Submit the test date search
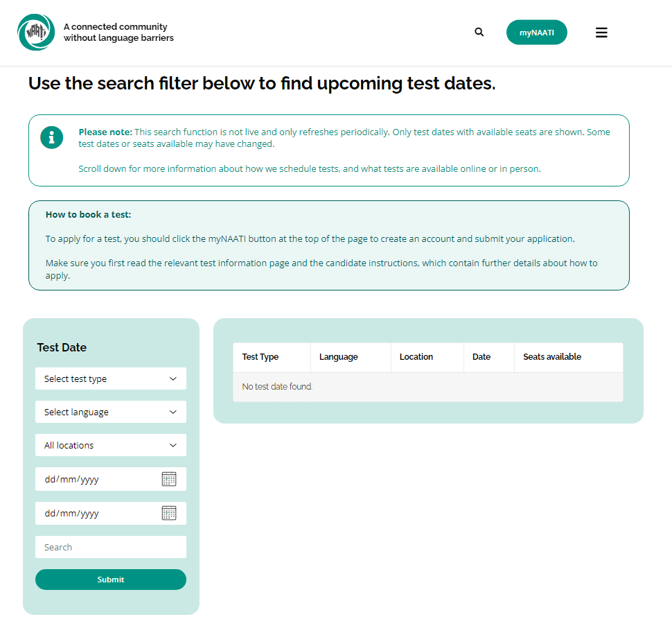 111,580
